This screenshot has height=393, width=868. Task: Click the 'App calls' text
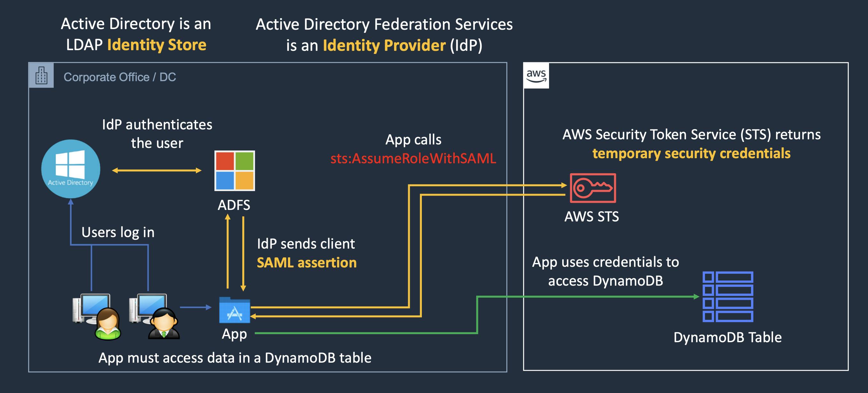pyautogui.click(x=413, y=140)
